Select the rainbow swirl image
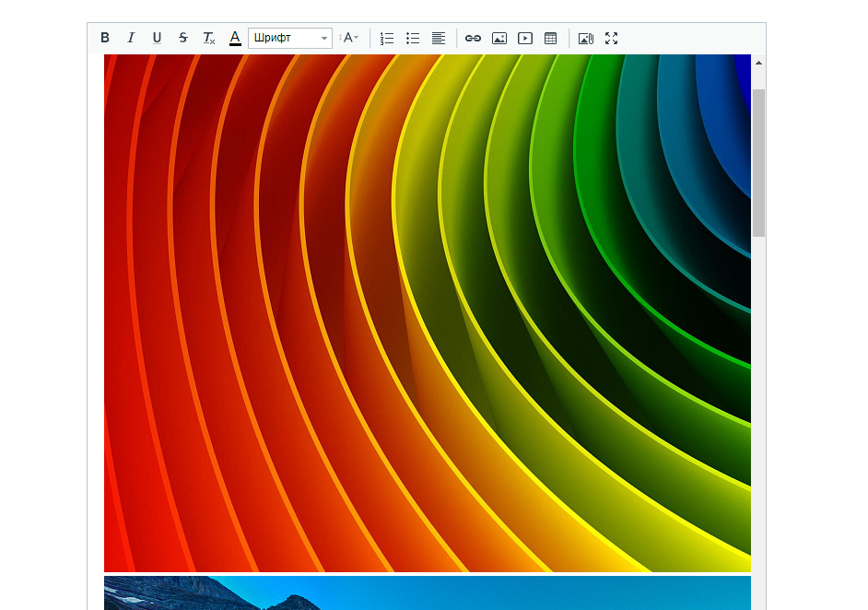The width and height of the screenshot is (868, 610). tap(428, 313)
